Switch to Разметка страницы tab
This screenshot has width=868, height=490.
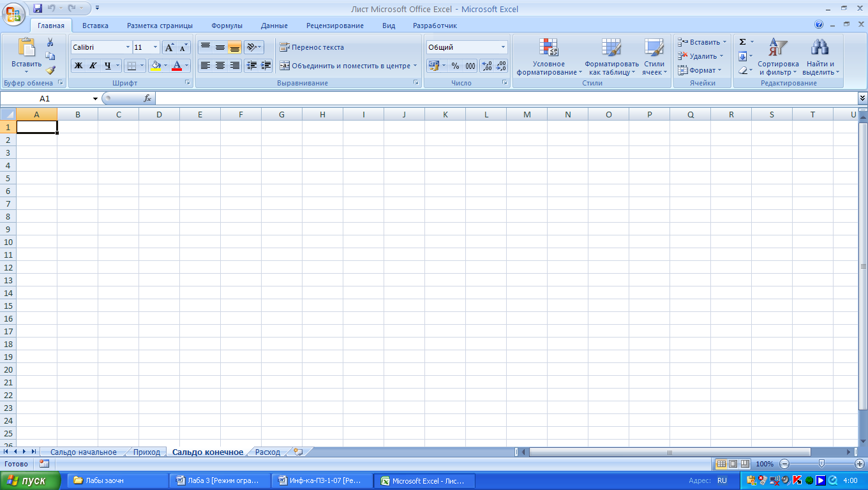tap(160, 26)
